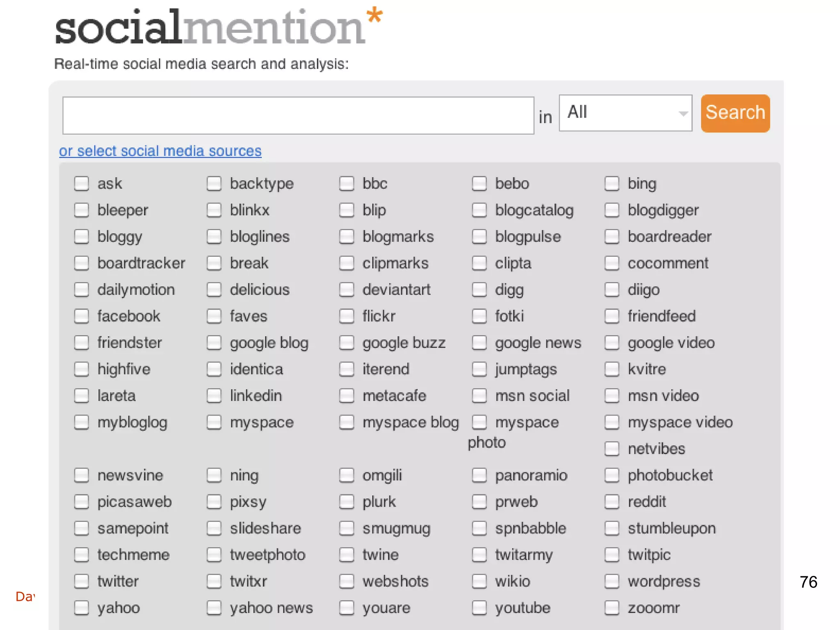
Task: Check the stumbleupon checkbox
Action: 612,528
